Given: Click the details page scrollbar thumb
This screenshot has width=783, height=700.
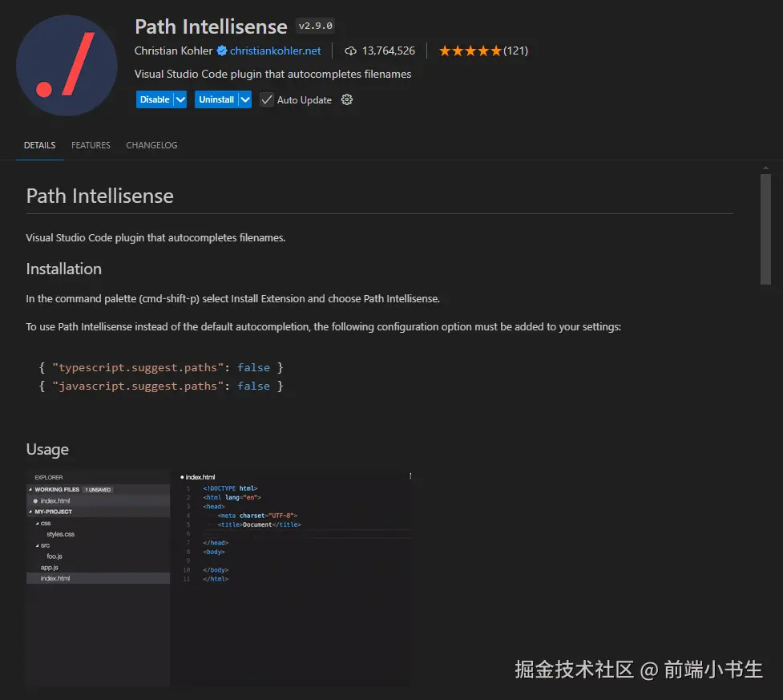Looking at the screenshot, I should tap(765, 229).
